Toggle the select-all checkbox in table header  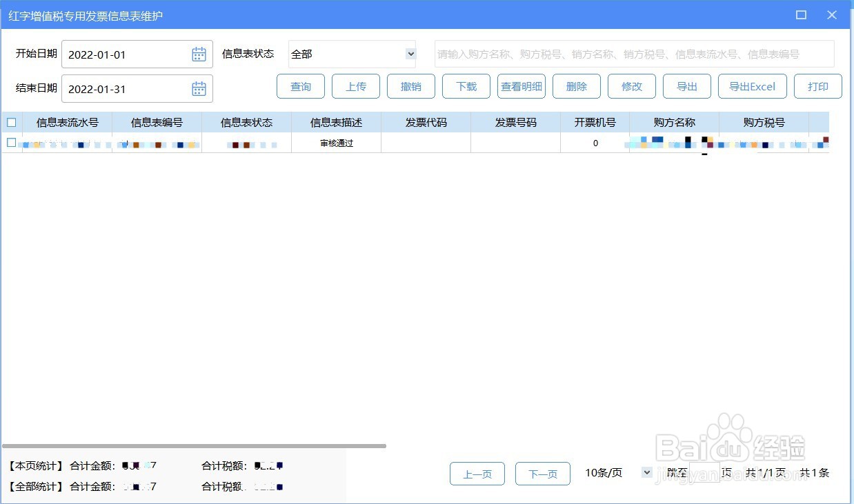click(x=11, y=122)
